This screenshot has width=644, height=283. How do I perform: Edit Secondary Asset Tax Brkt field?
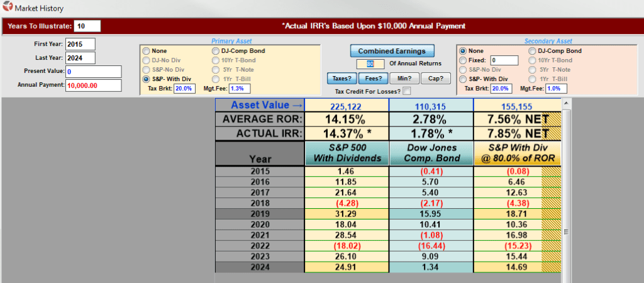click(x=501, y=89)
